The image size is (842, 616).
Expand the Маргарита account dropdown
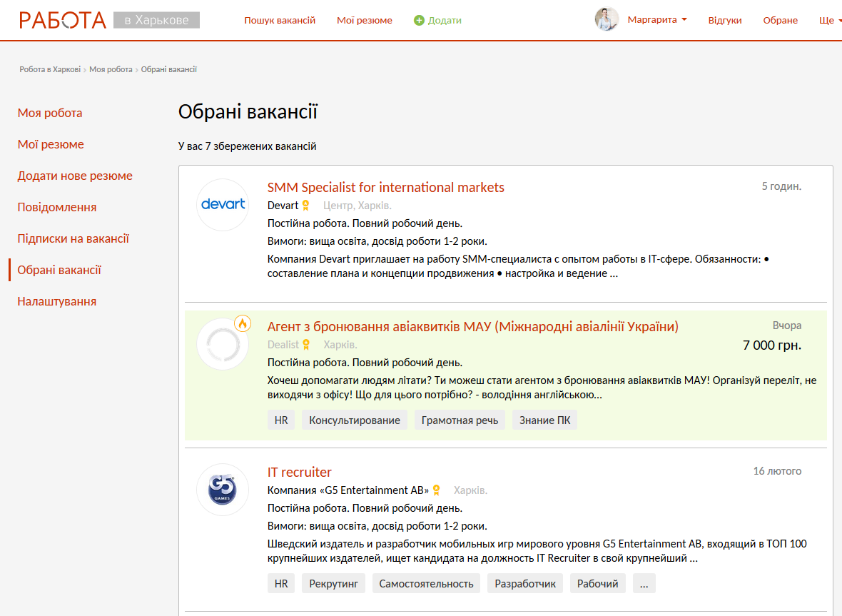tap(657, 20)
